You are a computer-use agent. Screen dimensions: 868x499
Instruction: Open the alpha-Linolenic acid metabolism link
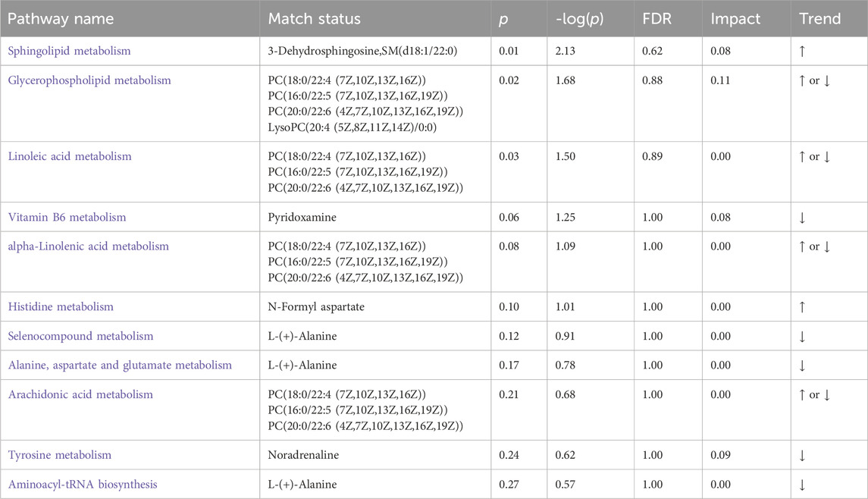pos(89,246)
